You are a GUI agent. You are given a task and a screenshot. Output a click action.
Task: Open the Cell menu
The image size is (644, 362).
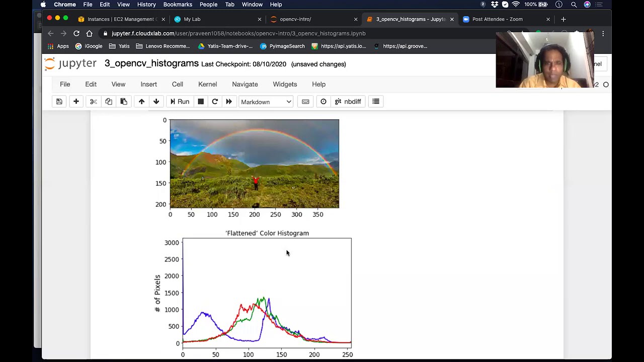coord(178,84)
